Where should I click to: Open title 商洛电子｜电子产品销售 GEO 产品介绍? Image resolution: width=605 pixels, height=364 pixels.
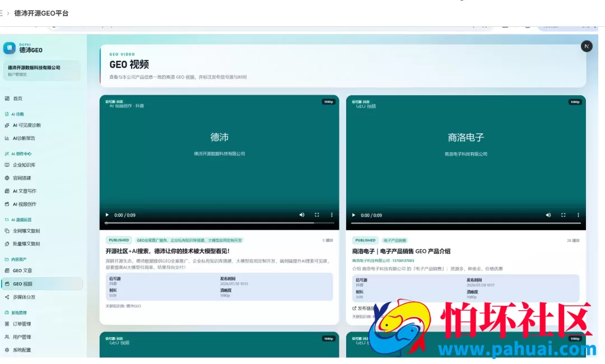[x=401, y=251]
